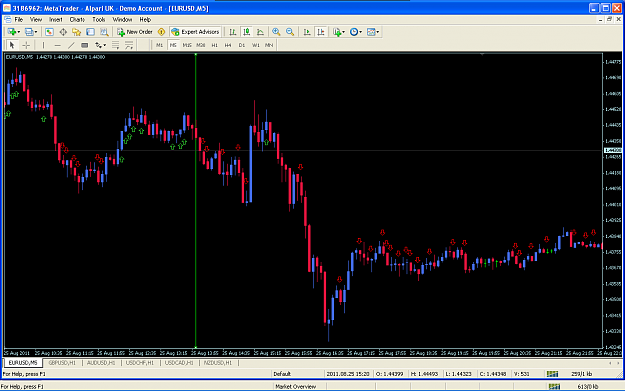Open the horizontal-lines tool dropdown
Viewport: 625px width, 391px height.
(116, 45)
